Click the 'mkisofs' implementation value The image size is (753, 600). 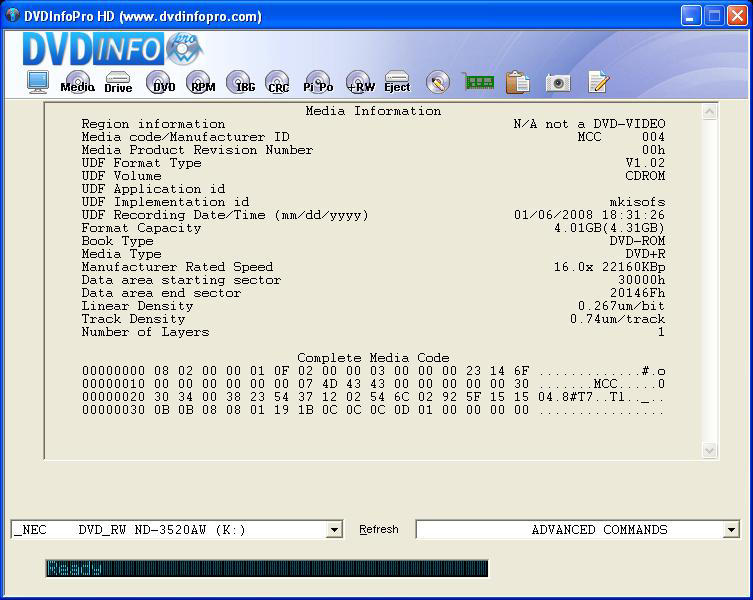(637, 202)
